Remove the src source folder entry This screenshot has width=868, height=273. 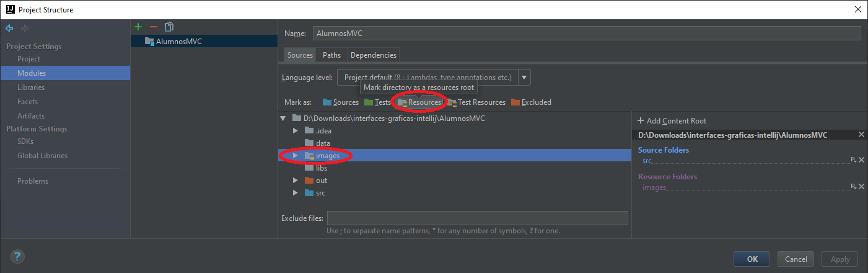point(861,160)
